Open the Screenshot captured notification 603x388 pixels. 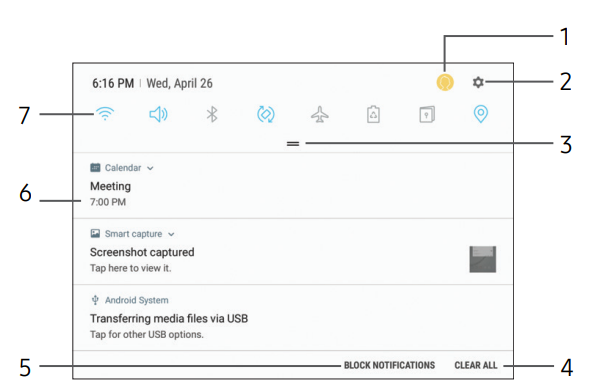pos(293,252)
